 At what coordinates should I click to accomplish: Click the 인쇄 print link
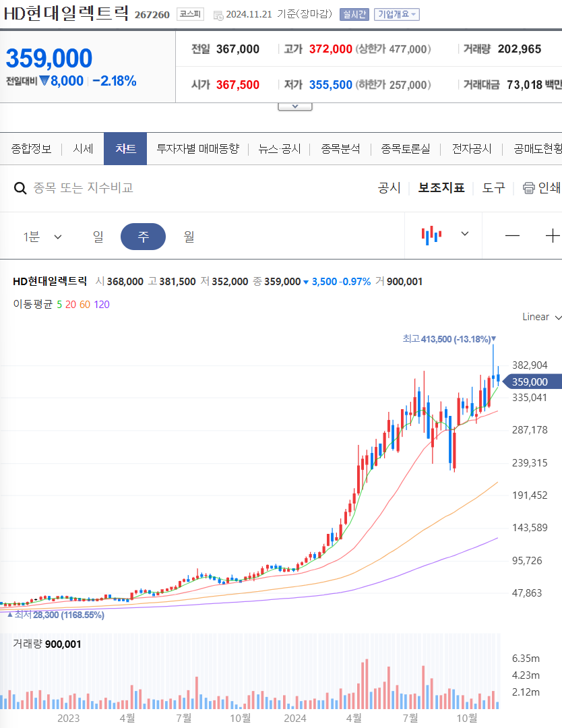pos(549,187)
